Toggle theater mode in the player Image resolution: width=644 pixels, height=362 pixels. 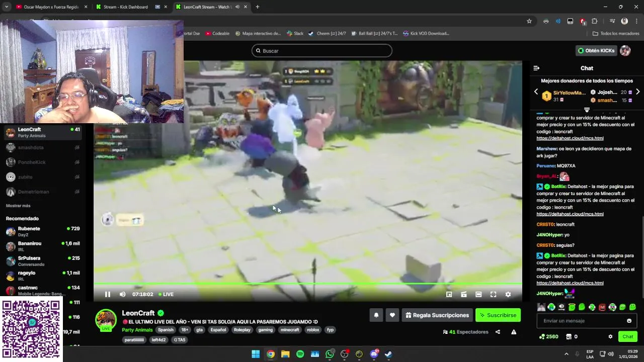(478, 294)
